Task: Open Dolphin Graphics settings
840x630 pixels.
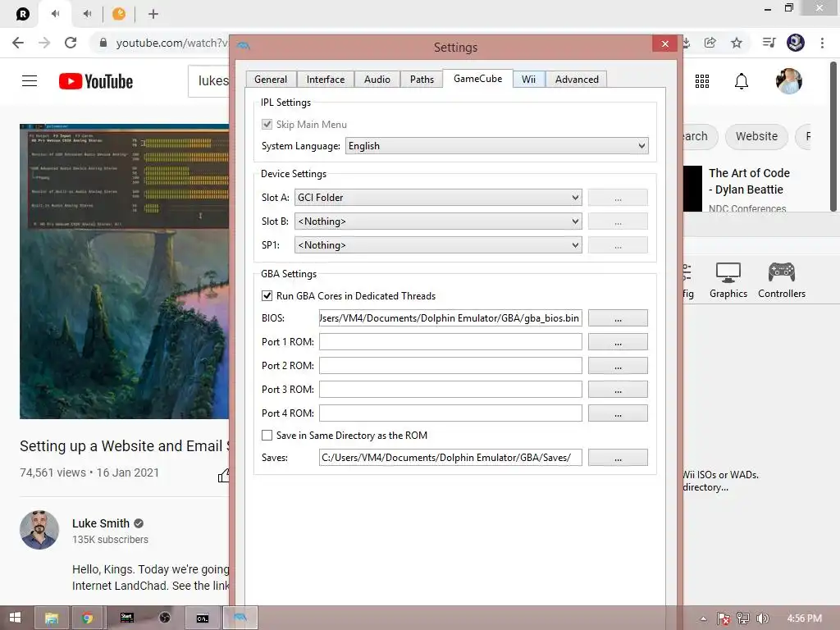Action: coord(728,281)
